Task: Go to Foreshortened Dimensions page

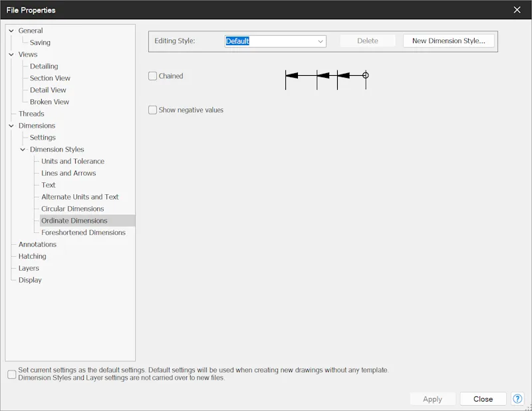Action: (83, 233)
